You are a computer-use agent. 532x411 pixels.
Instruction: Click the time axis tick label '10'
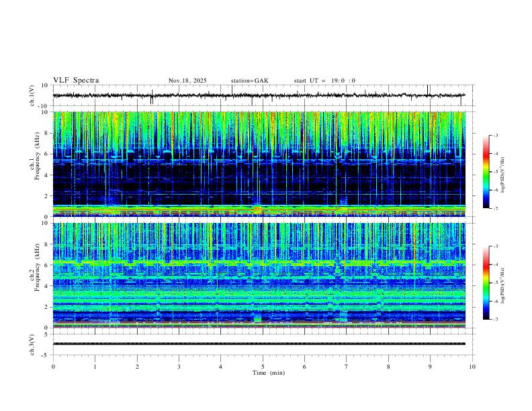pyautogui.click(x=472, y=367)
